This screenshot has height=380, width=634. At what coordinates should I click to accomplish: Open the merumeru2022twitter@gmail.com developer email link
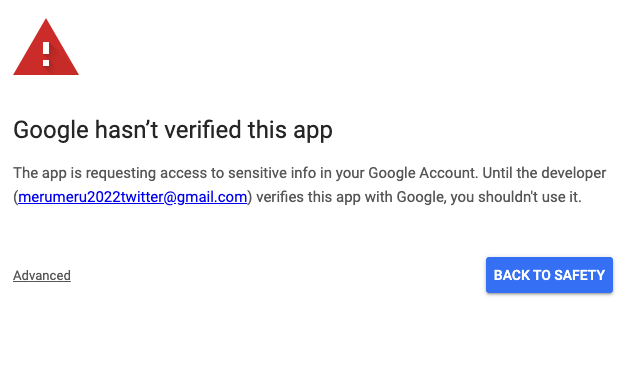pyautogui.click(x=133, y=197)
